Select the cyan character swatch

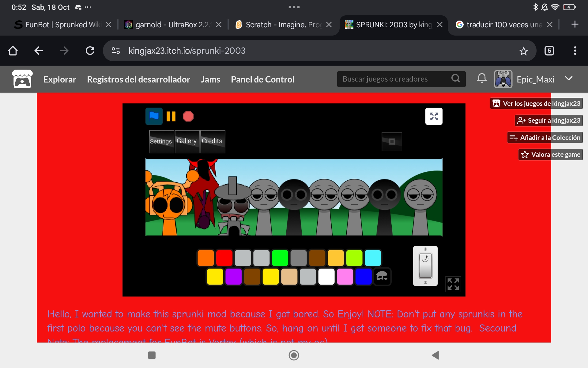pos(373,258)
